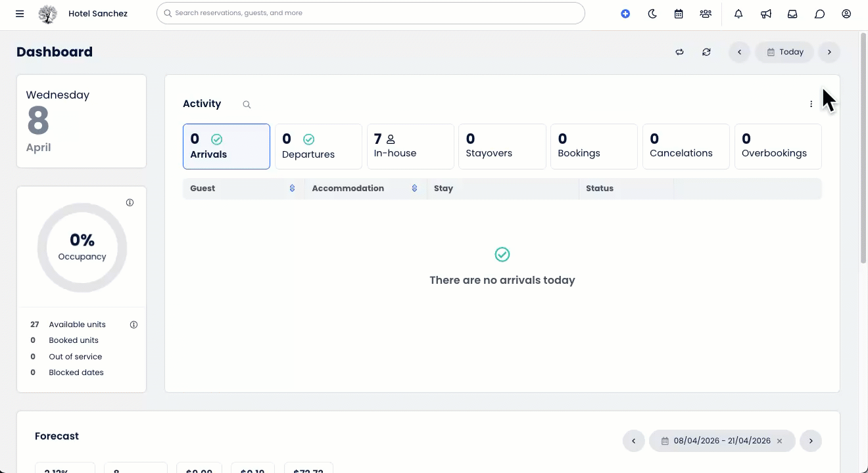Screen dimensions: 868x473
Task: Click the blue plus quick-add icon
Action: tap(625, 14)
